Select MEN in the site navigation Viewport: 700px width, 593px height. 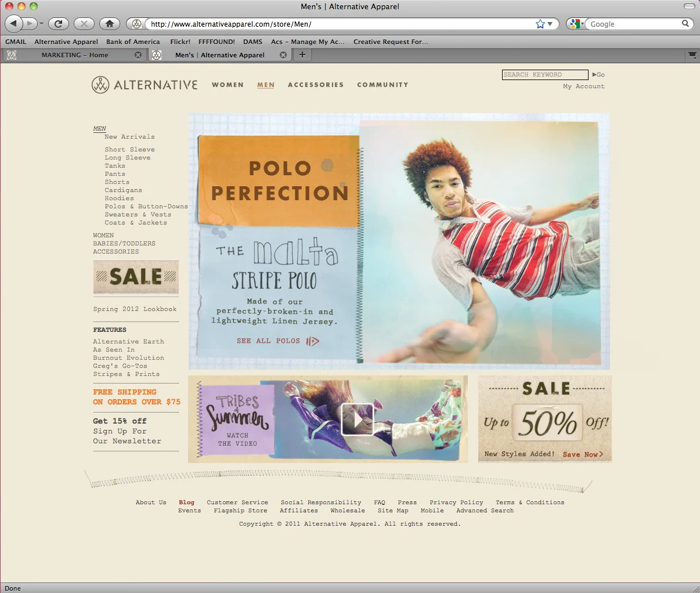[265, 85]
